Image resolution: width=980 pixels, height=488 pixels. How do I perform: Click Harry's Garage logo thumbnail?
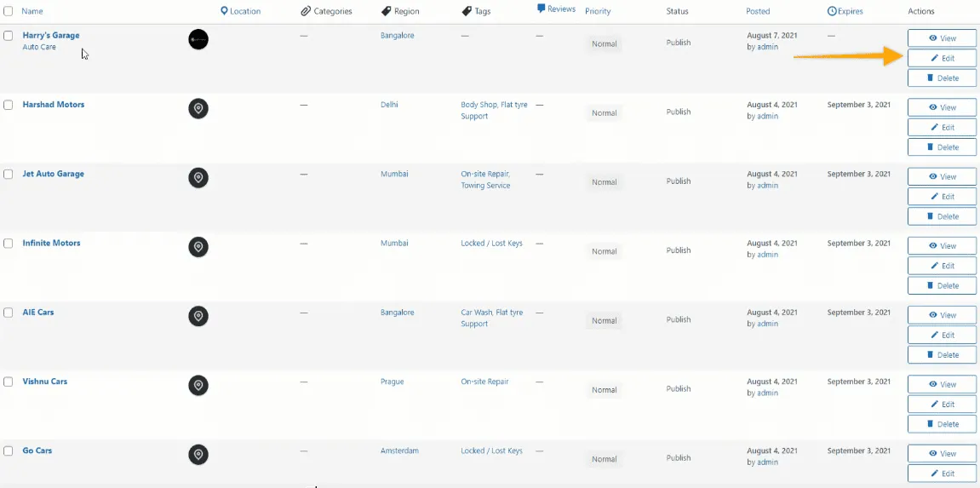tap(198, 39)
